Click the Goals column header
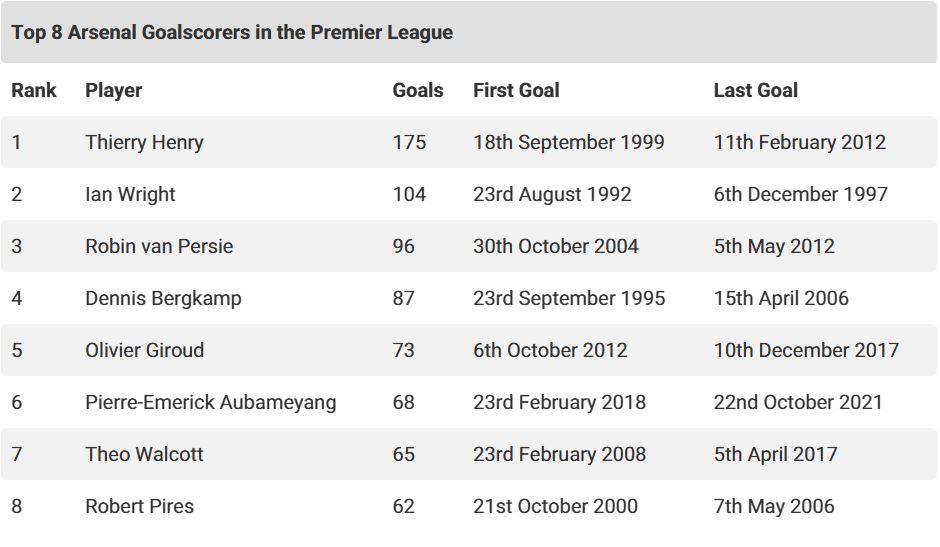 [x=417, y=90]
